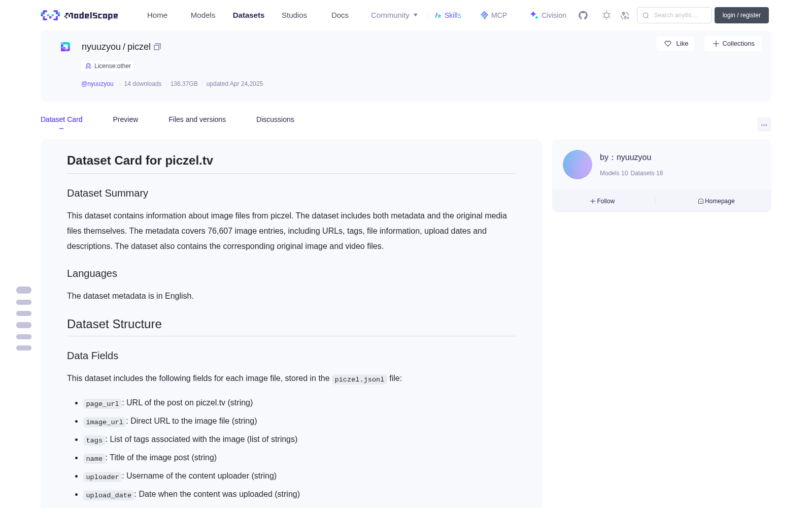Click the nyuuzyou gradient avatar in the author card
The image size is (812, 508).
coord(578,165)
